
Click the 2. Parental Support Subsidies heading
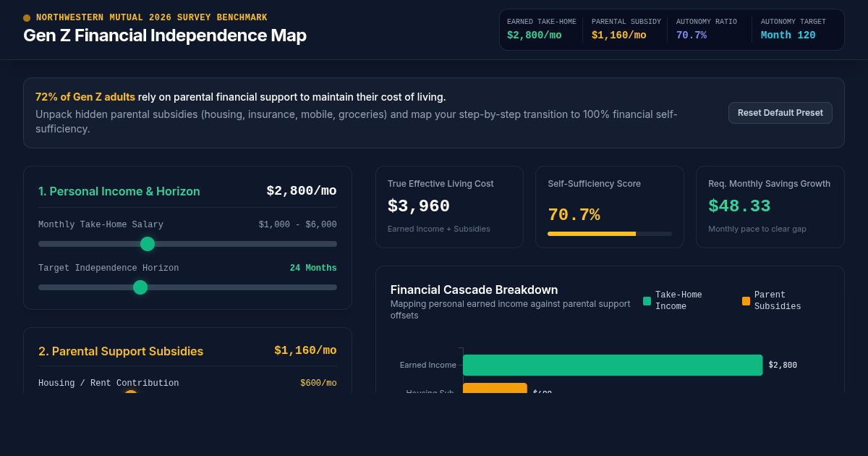tap(121, 351)
